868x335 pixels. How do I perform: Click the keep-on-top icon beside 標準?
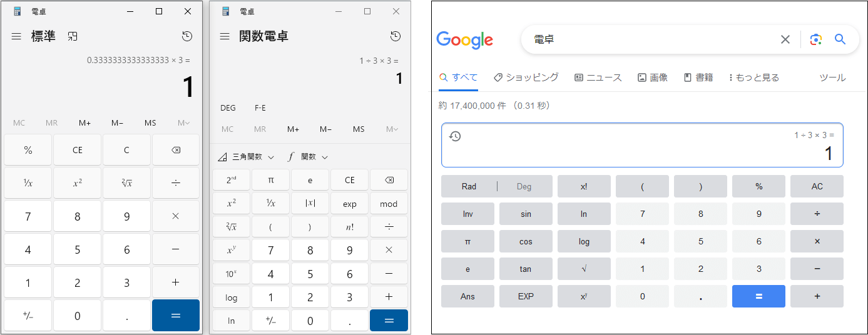(73, 36)
